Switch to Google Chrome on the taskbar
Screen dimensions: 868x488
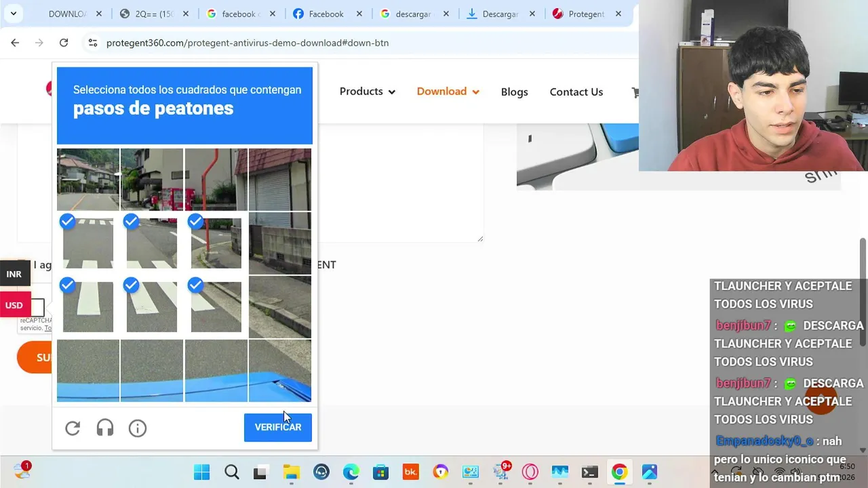click(x=619, y=472)
